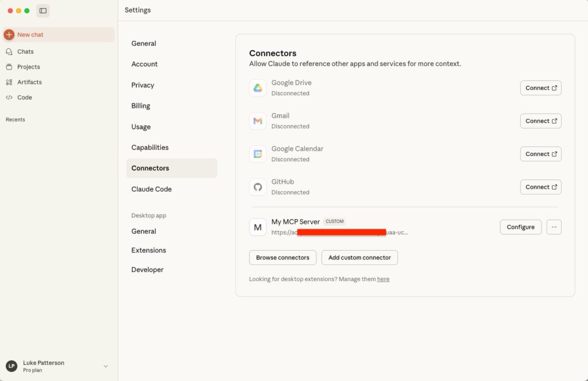This screenshot has height=381, width=588.
Task: Select the Privacy settings section
Action: [x=142, y=85]
